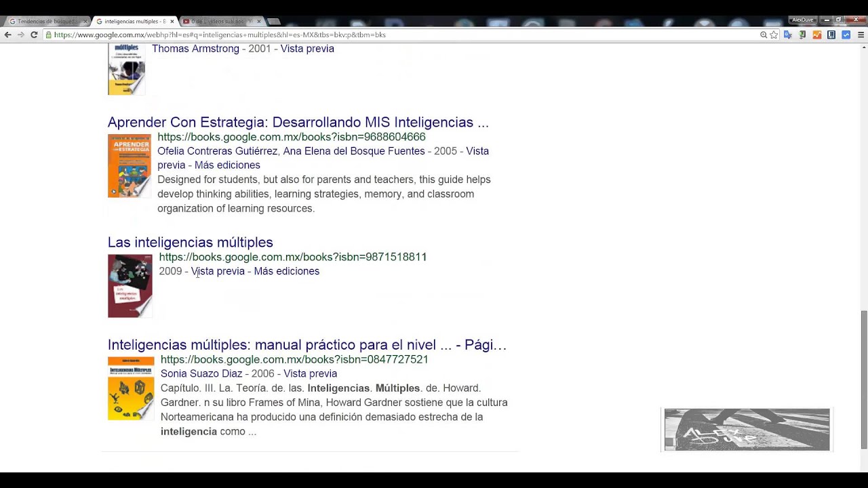Screen dimensions: 868x488
Task: Click the isbn=9688604666 green URL text
Action: click(x=292, y=137)
